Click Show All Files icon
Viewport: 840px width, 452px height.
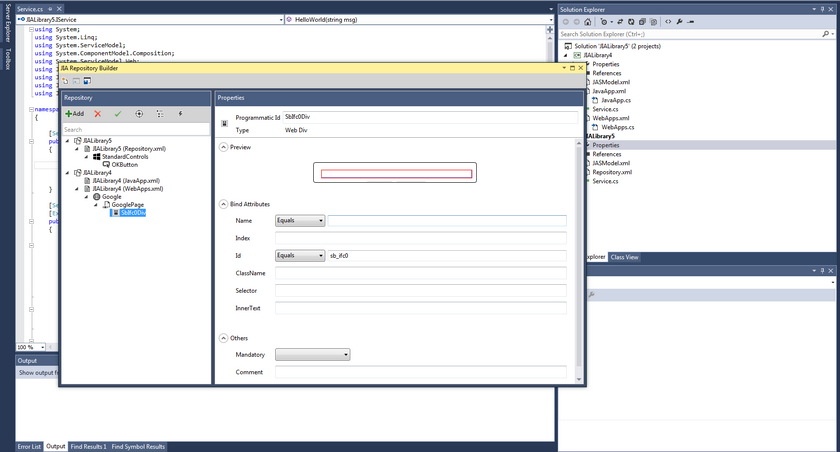click(654, 22)
